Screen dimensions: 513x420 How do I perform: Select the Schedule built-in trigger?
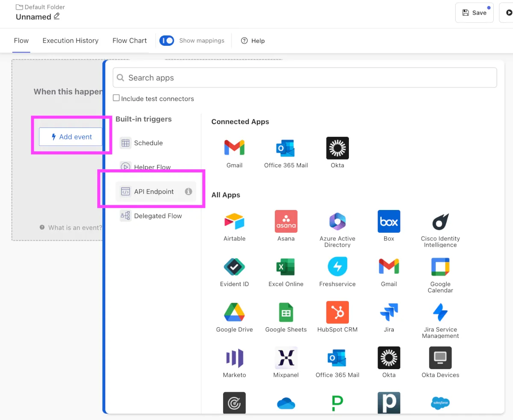click(x=148, y=143)
